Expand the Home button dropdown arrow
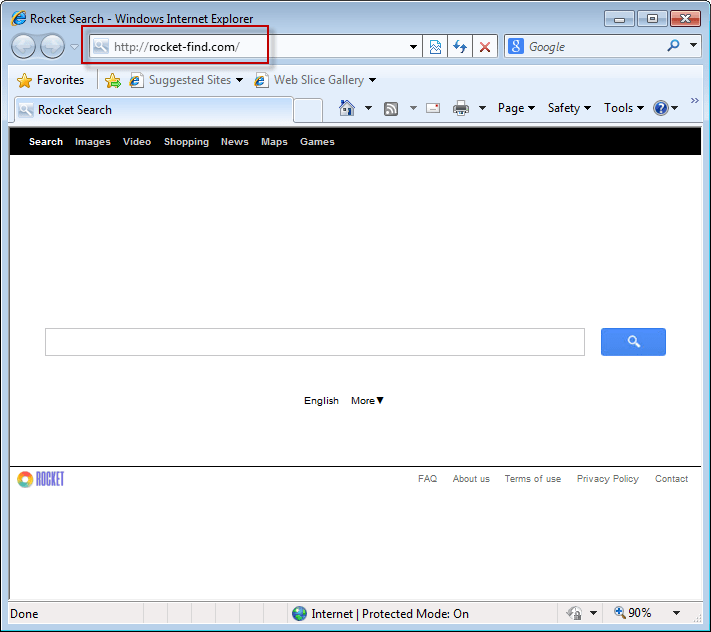 click(368, 108)
